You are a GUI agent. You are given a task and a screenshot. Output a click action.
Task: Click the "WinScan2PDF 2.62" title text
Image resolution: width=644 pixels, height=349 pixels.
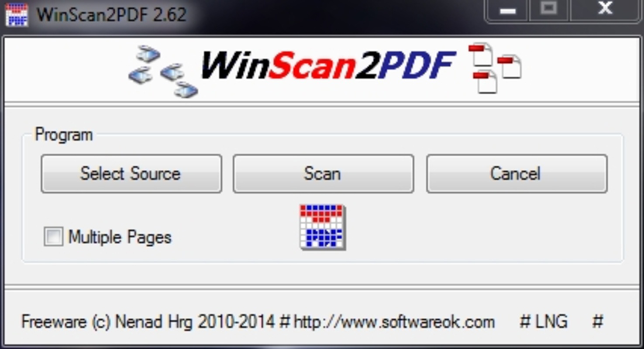[x=112, y=15]
